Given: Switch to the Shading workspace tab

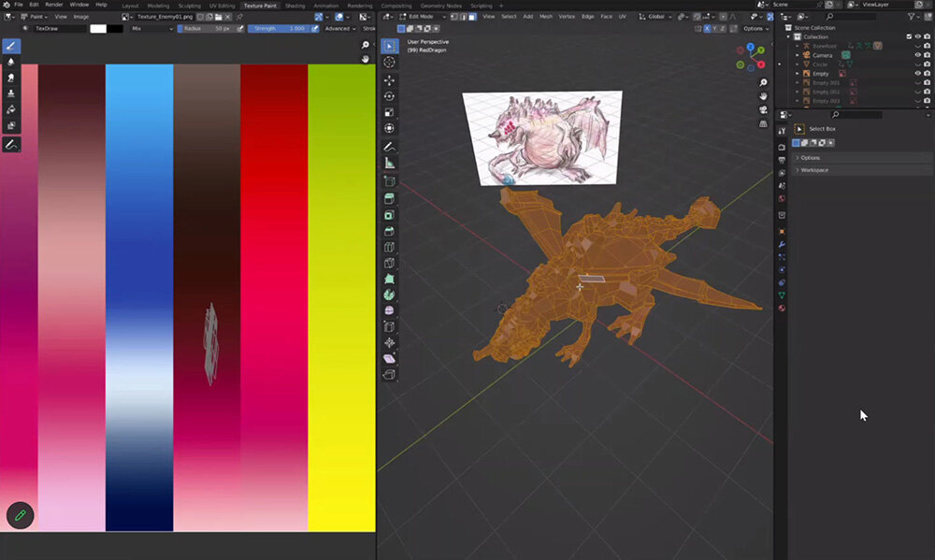Looking at the screenshot, I should pyautogui.click(x=295, y=6).
